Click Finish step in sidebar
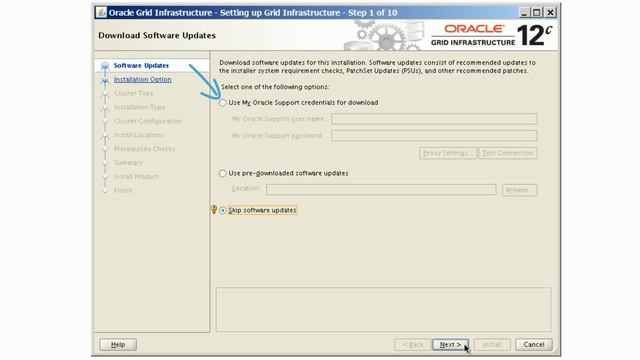The width and height of the screenshot is (640, 360). pos(123,190)
